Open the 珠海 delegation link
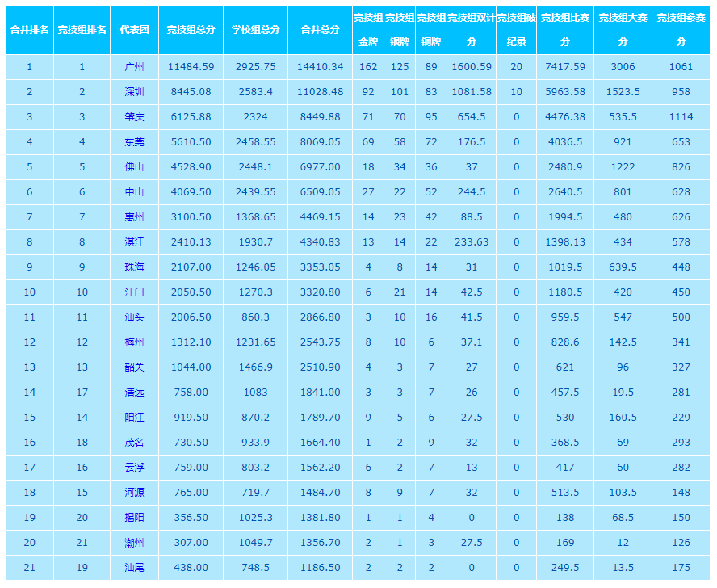The height and width of the screenshot is (588, 717). [x=134, y=267]
